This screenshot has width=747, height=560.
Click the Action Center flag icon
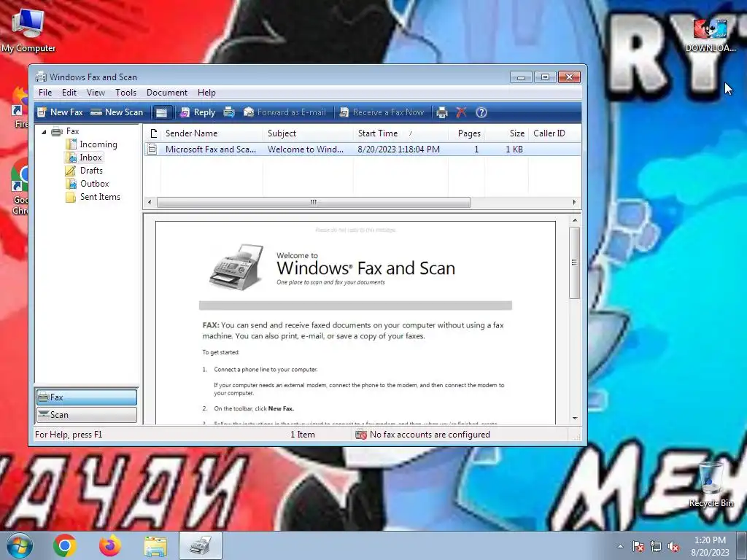[638, 546]
